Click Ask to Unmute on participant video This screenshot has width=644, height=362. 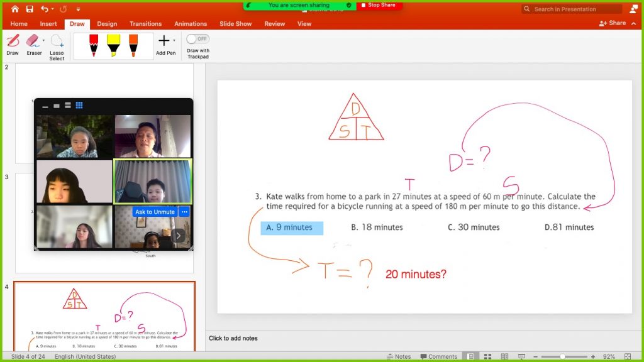point(155,212)
